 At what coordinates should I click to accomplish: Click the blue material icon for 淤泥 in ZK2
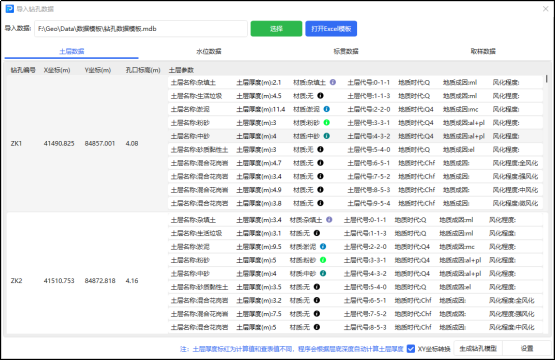click(x=323, y=246)
